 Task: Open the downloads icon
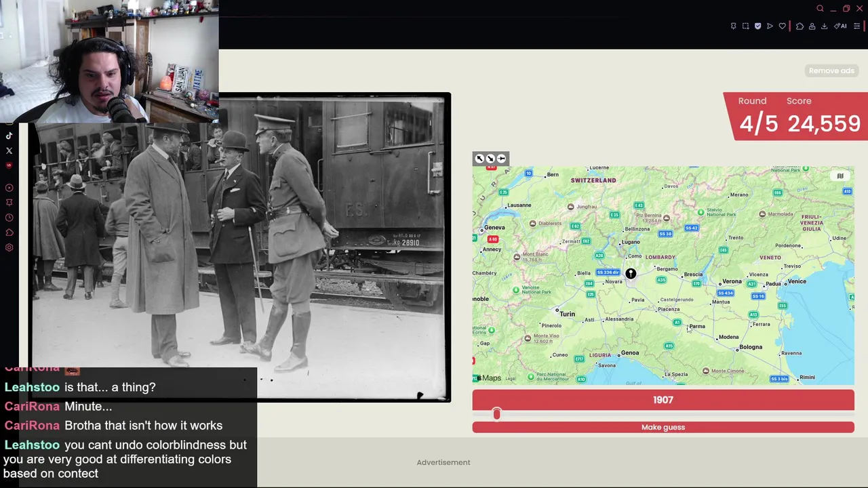824,26
